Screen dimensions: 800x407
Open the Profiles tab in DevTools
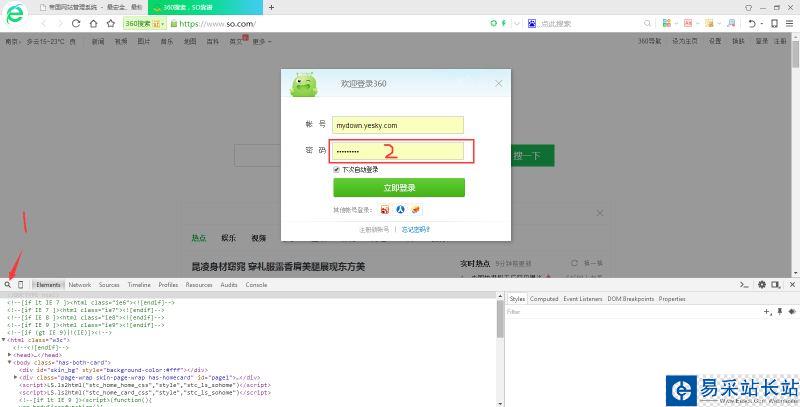[x=168, y=285]
